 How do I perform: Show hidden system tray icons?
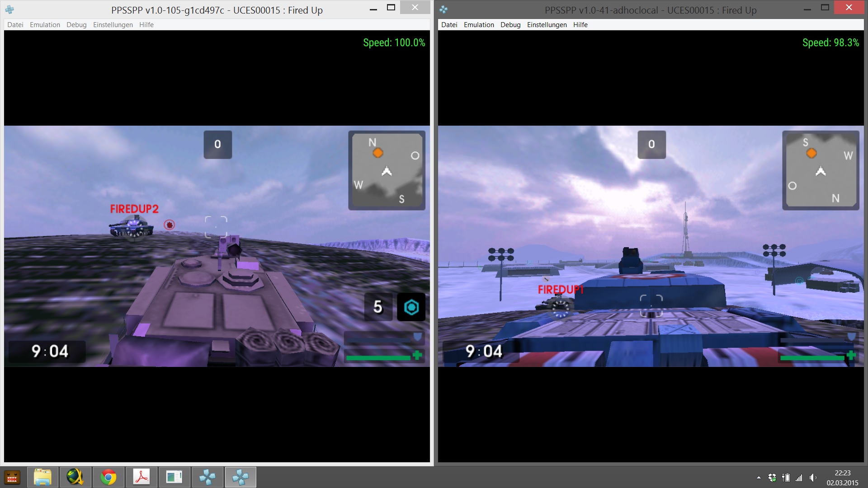[758, 478]
